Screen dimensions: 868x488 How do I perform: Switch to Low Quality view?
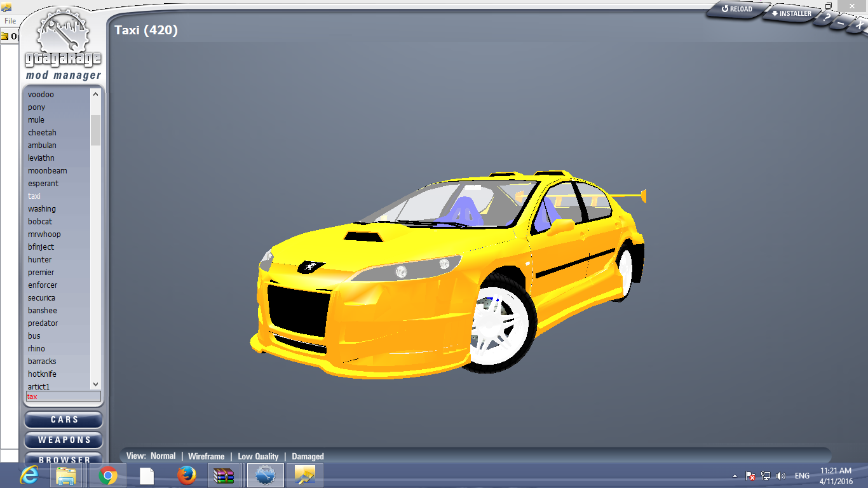click(x=258, y=456)
